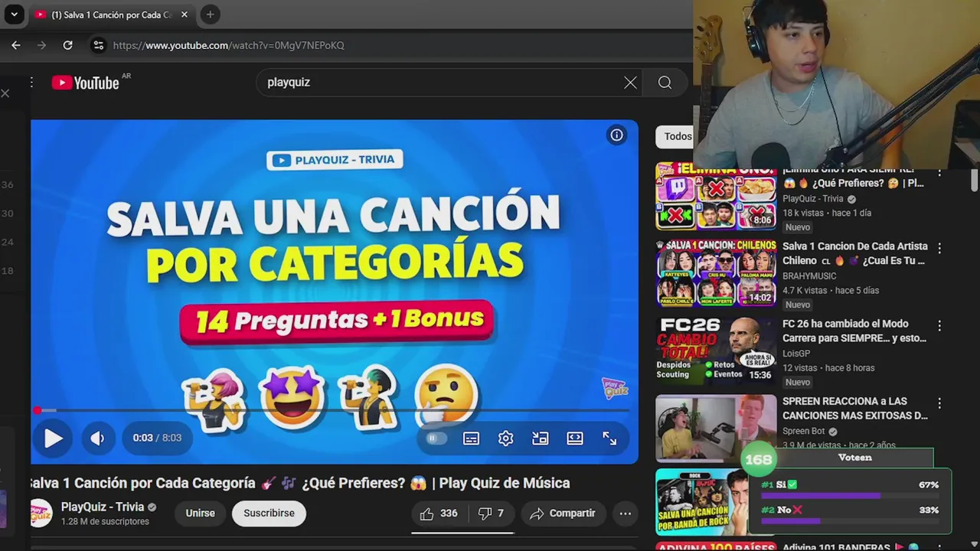Screen dimensions: 980x551
Task: Open Salva 1 Cancion De Cada Artista title
Action: 854,253
